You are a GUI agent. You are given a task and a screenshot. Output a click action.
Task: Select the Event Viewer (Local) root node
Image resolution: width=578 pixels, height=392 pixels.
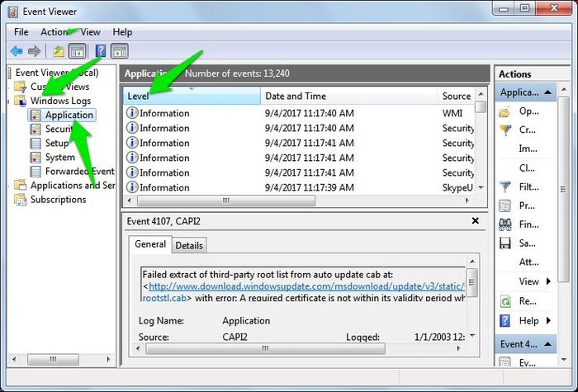(57, 73)
